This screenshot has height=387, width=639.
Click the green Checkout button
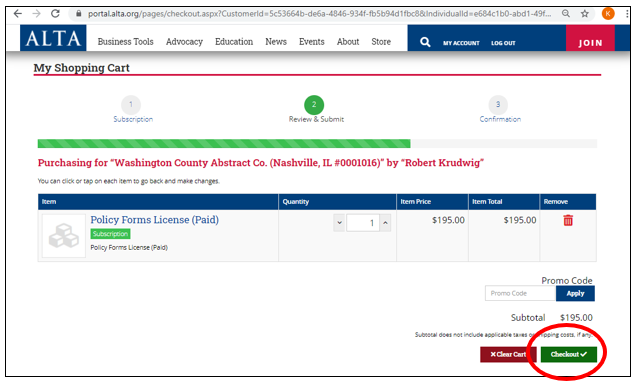click(x=568, y=354)
